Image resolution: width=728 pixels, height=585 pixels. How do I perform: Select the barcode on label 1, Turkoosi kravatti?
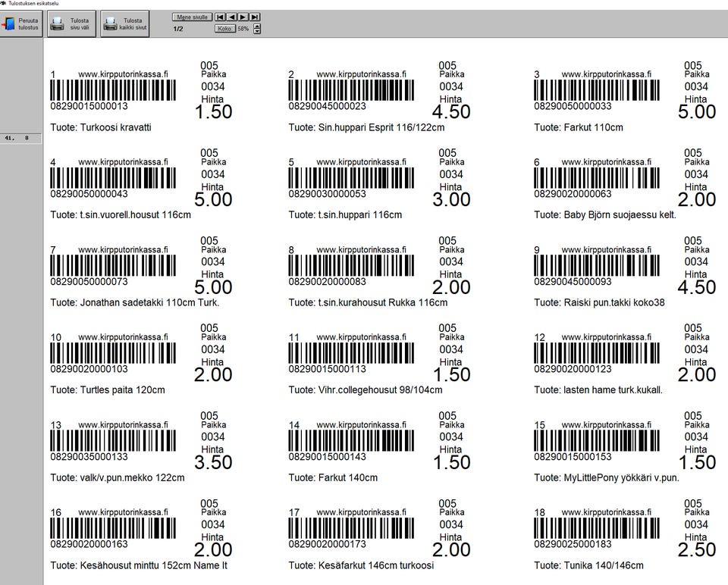(x=113, y=90)
